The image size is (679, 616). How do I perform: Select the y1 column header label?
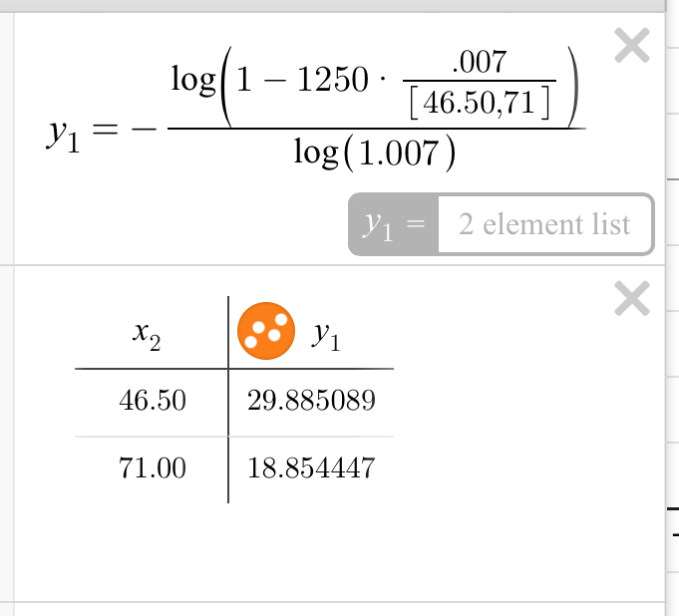click(326, 337)
